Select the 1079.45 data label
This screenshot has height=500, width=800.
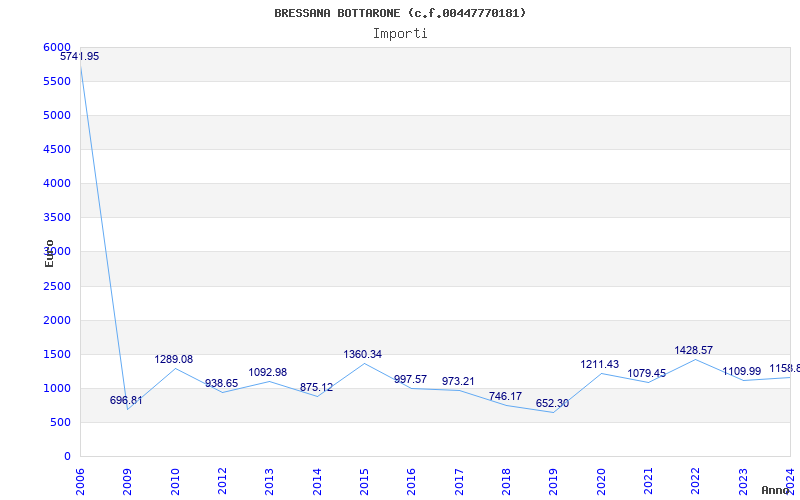click(646, 374)
